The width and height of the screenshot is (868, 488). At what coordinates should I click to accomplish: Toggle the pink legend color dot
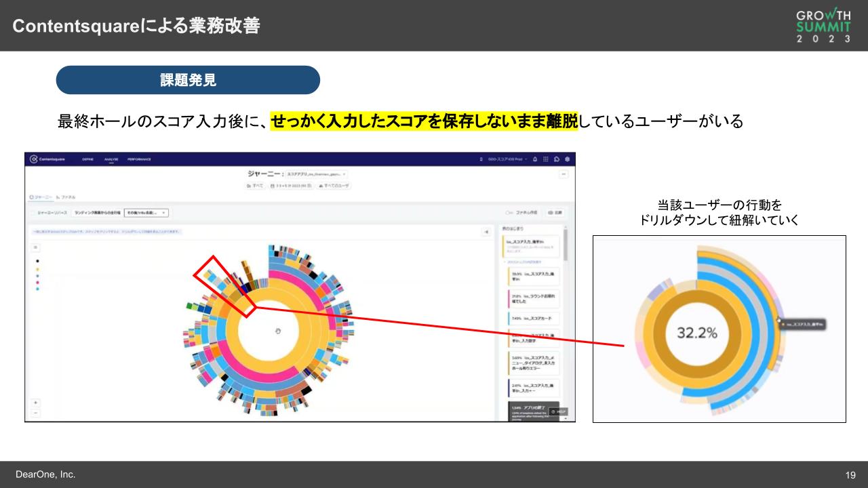click(37, 281)
